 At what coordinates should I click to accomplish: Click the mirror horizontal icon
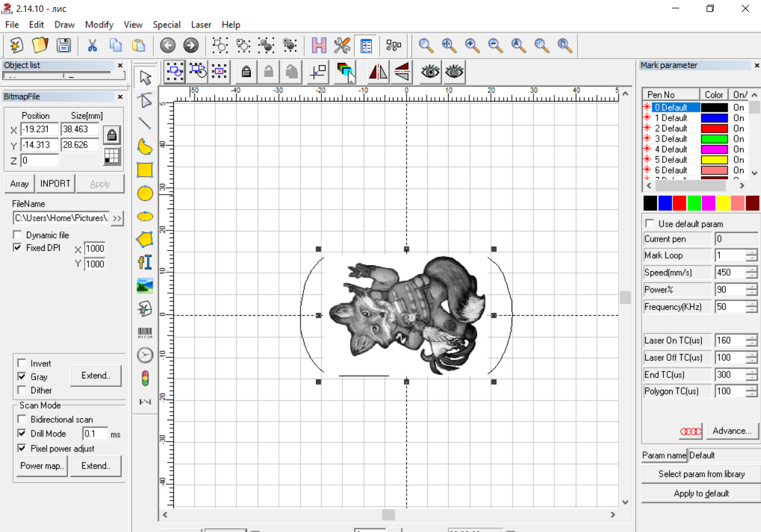(x=378, y=72)
